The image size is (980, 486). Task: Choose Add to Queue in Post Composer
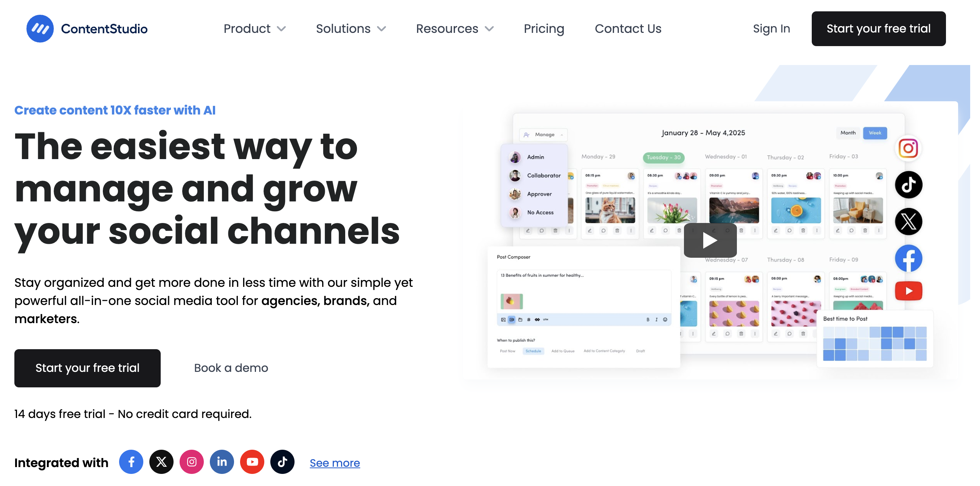pyautogui.click(x=563, y=351)
